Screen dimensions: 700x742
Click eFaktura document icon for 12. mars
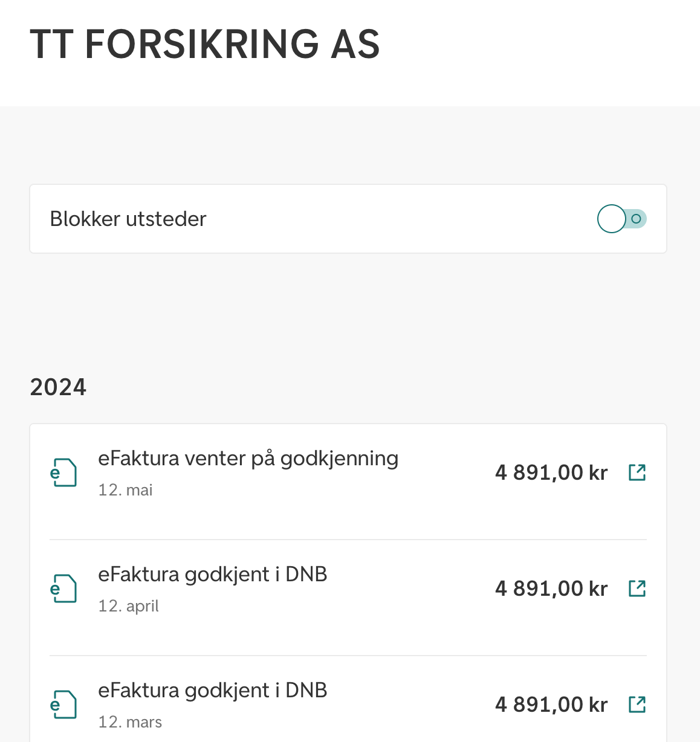coord(63,705)
